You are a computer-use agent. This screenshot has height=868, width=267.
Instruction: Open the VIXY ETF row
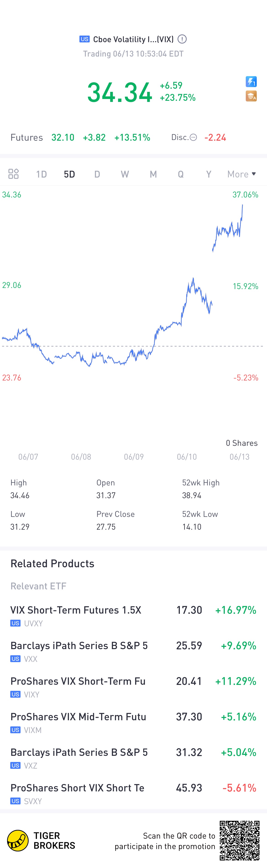[x=133, y=687]
